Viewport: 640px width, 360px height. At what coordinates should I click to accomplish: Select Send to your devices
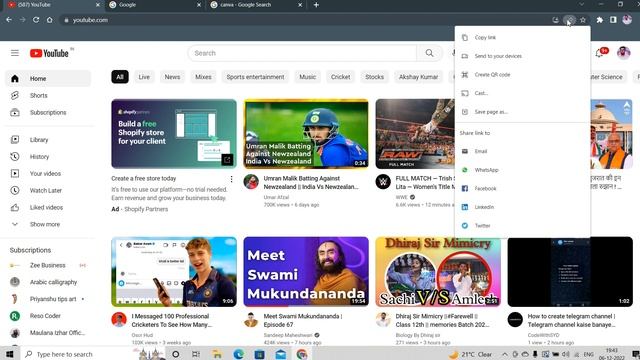click(522, 56)
